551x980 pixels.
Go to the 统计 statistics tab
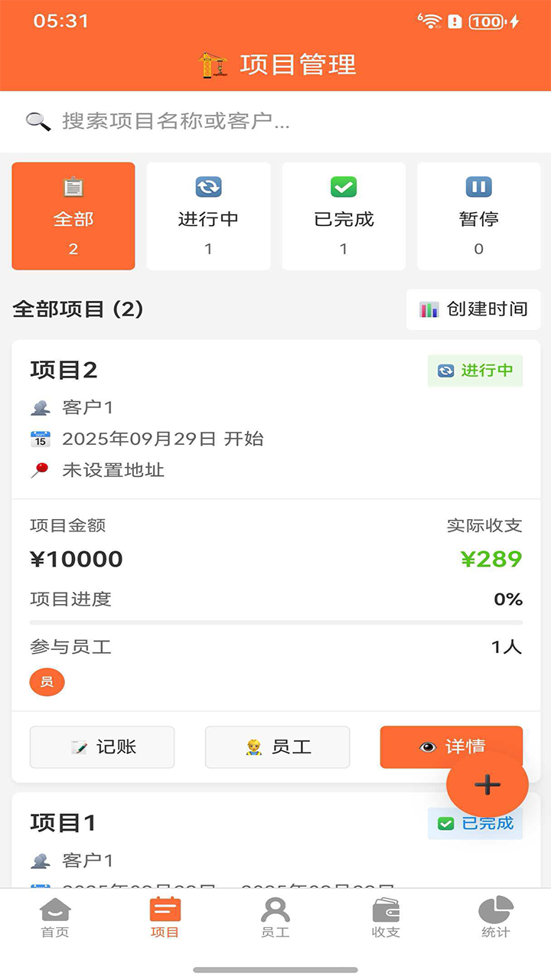tap(495, 917)
